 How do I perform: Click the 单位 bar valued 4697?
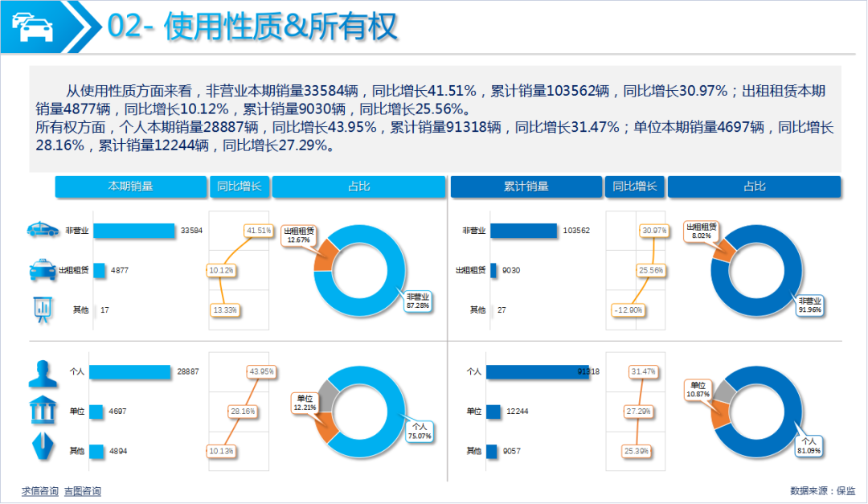(x=96, y=412)
